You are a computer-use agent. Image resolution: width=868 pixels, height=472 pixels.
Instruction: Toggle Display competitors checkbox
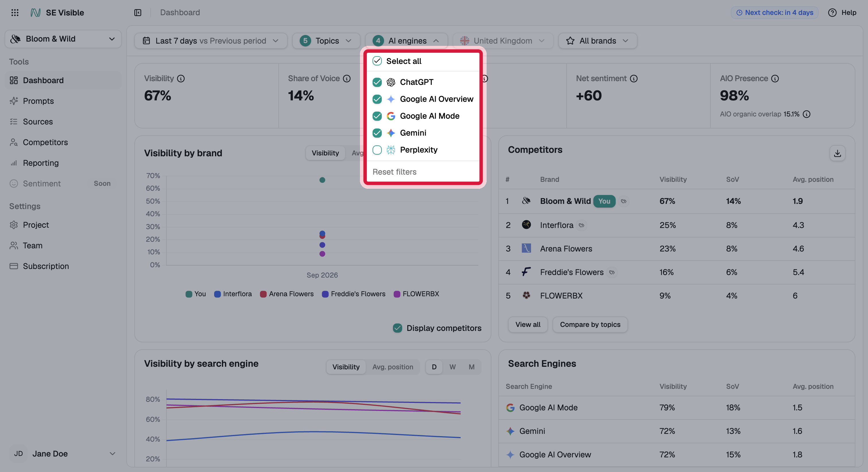[397, 328]
